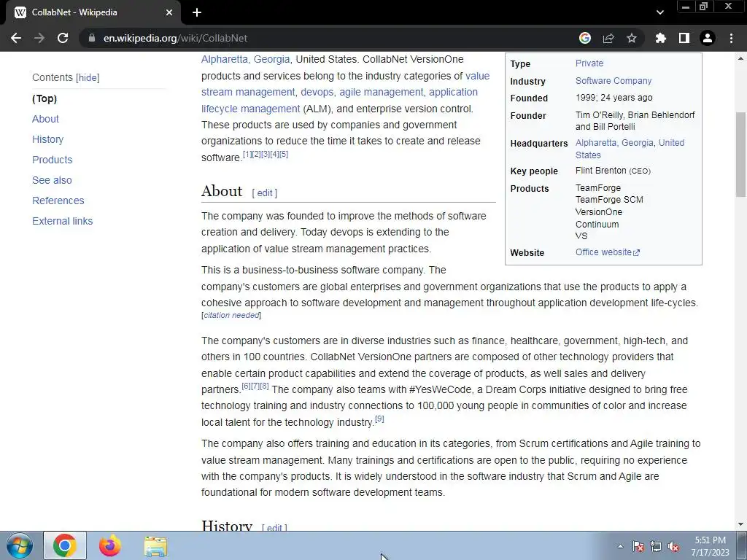Click the scrollbar up arrow
747x560 pixels.
tap(740, 58)
